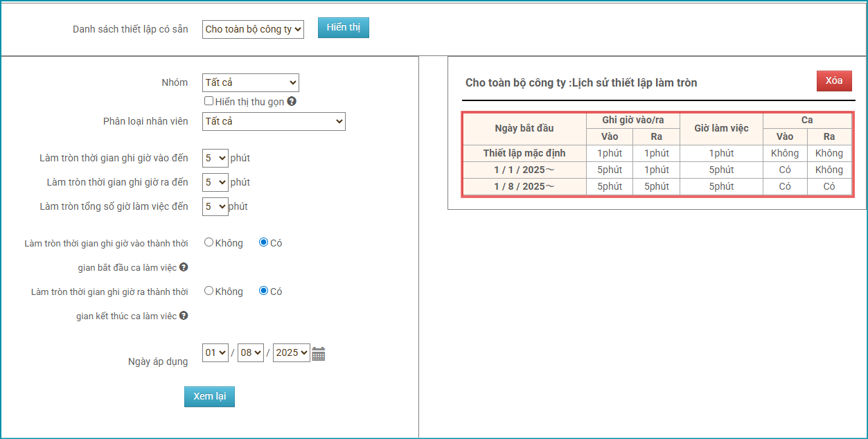The height and width of the screenshot is (439, 868).
Task: Click help icon after gian kết thúc ca làm việc
Action: coord(184,316)
